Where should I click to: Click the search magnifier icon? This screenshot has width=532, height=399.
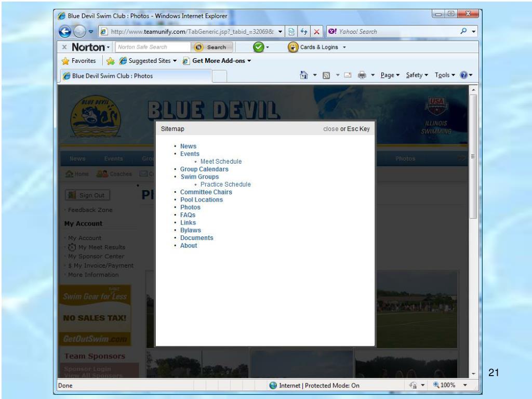click(x=463, y=31)
